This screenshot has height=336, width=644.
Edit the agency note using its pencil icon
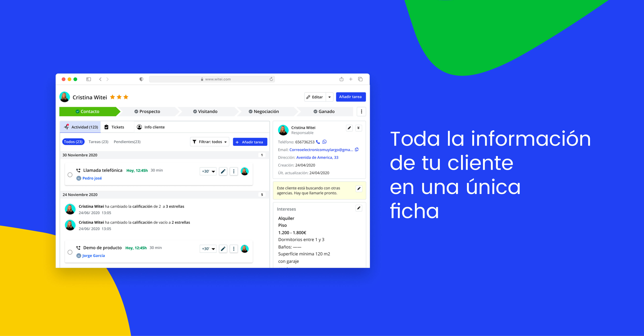coord(359,189)
